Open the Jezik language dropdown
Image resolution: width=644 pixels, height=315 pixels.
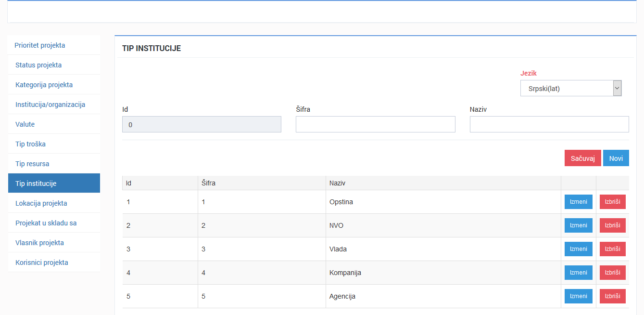[x=571, y=89]
